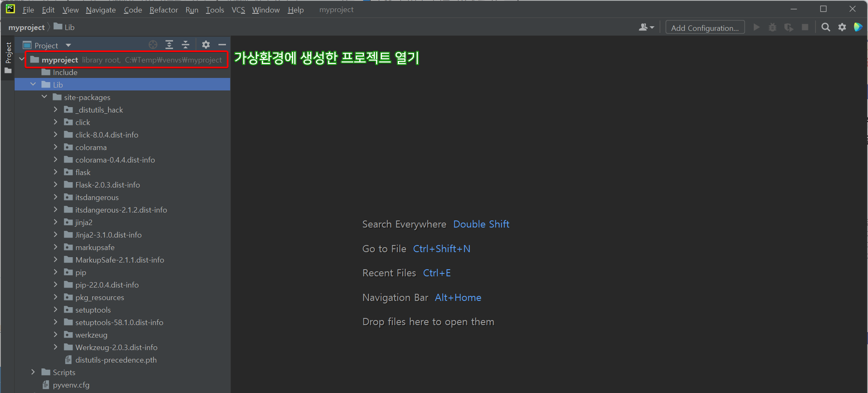Select the markupsafe folder
This screenshot has height=393, width=868.
pos(95,247)
